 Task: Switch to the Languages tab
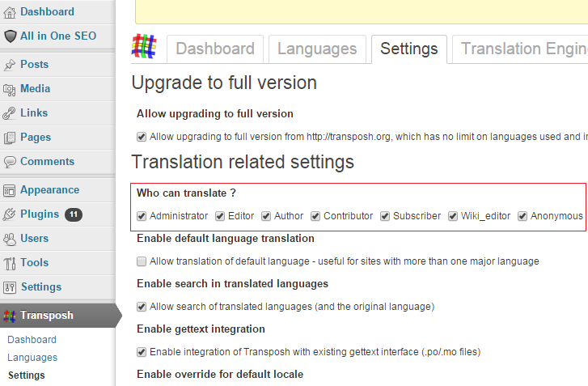[317, 49]
